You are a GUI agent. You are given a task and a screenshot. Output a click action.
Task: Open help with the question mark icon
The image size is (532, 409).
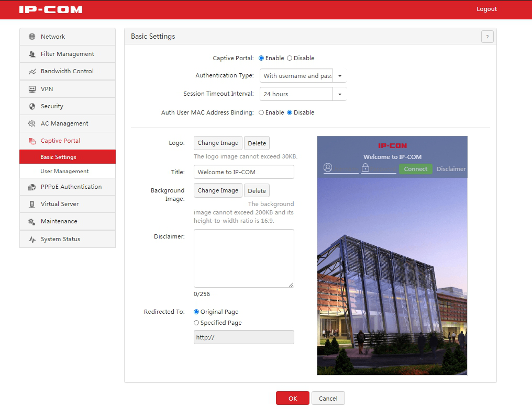(487, 37)
